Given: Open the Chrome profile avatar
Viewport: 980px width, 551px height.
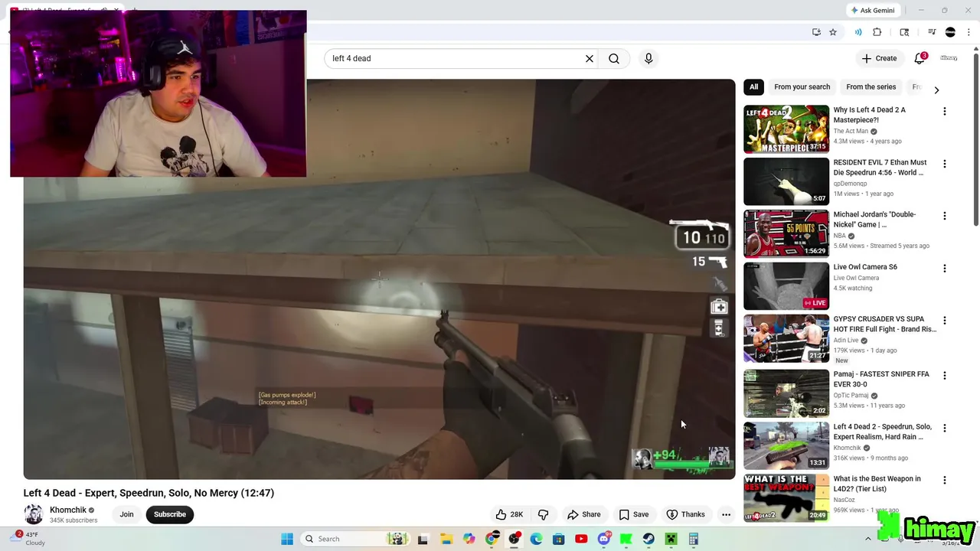Looking at the screenshot, I should pos(950,32).
